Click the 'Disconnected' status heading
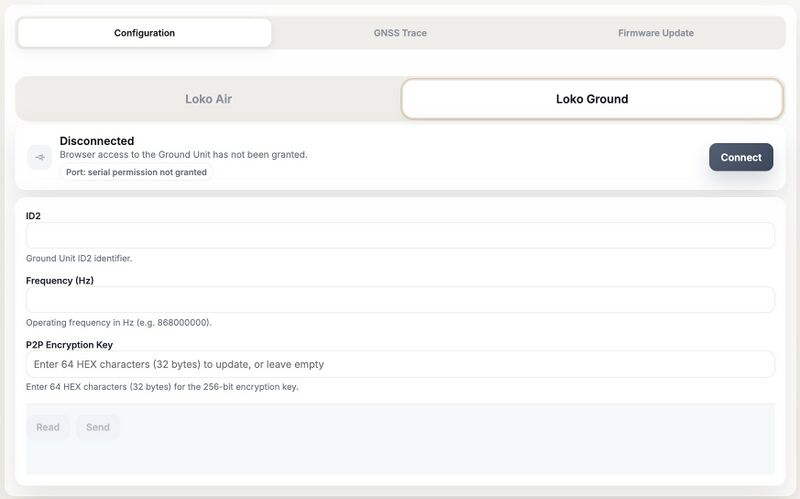This screenshot has height=499, width=800. pos(97,141)
